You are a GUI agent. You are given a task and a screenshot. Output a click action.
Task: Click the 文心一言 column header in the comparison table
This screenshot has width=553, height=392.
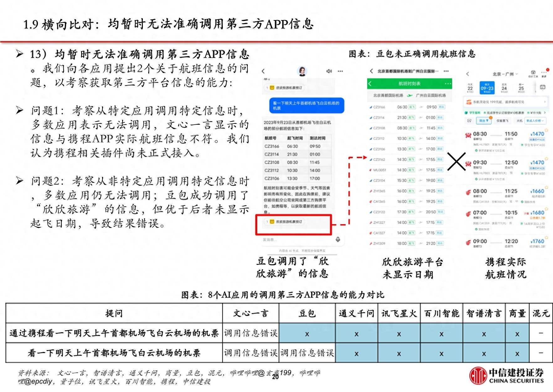click(251, 313)
